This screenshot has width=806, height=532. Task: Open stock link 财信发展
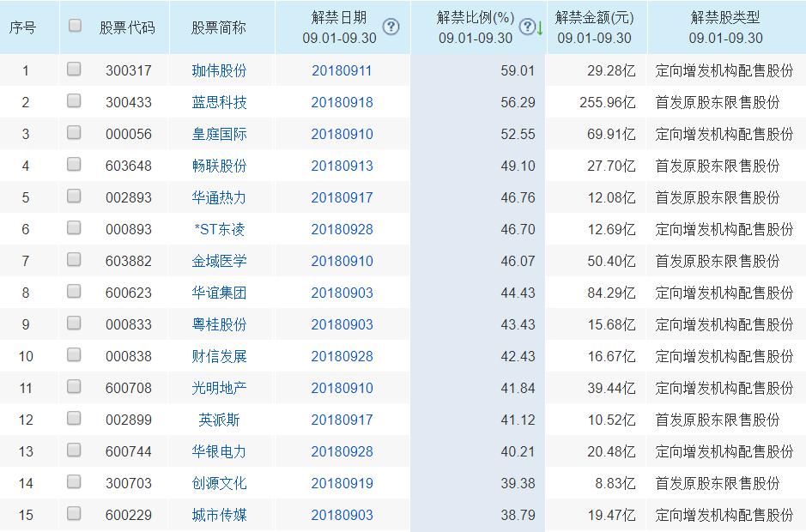[x=219, y=356]
